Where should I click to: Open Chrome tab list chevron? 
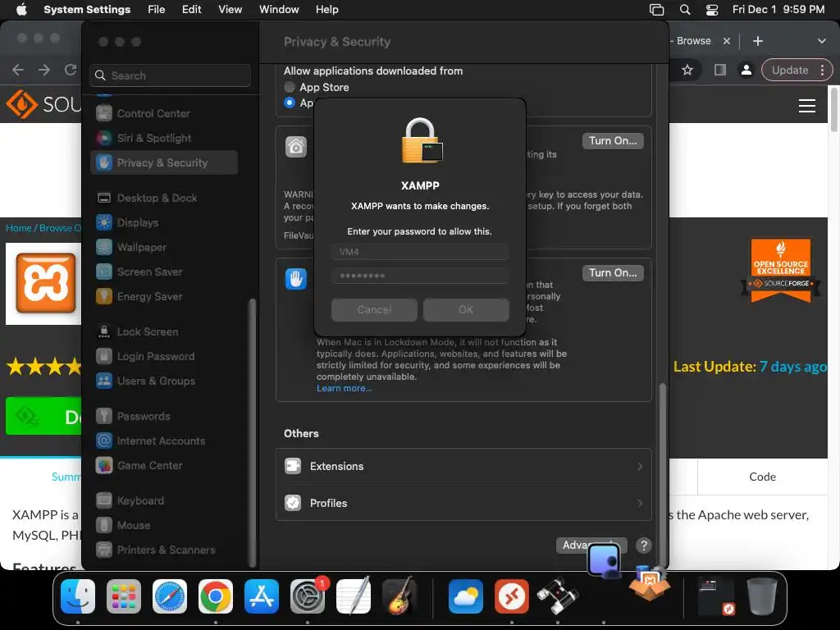pyautogui.click(x=821, y=41)
